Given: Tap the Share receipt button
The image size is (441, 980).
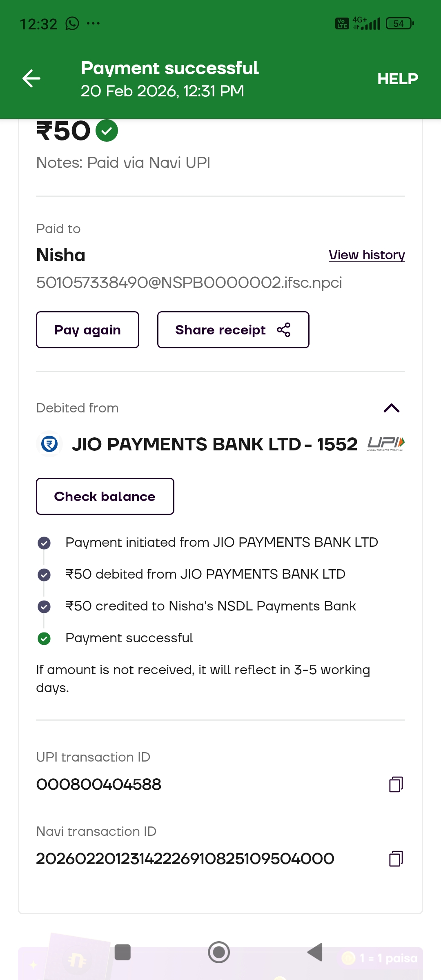Looking at the screenshot, I should tap(233, 330).
